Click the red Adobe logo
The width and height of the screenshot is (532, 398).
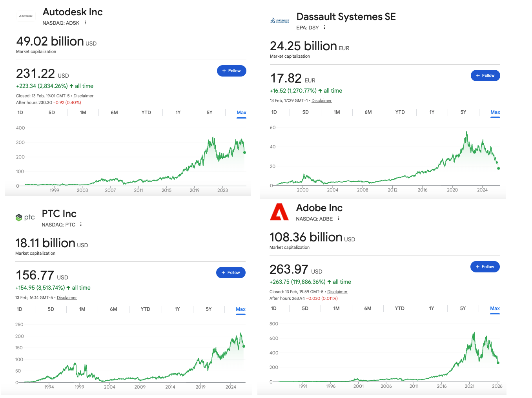coord(279,212)
